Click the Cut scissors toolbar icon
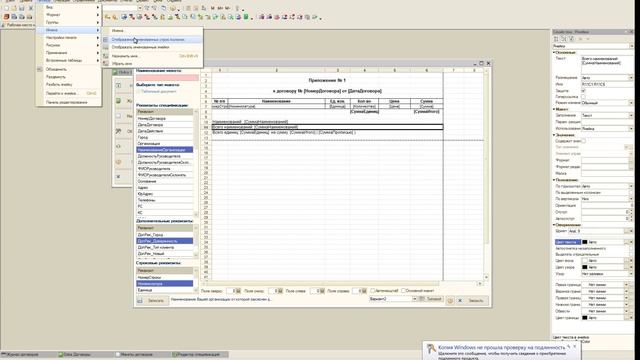 coord(30,8)
